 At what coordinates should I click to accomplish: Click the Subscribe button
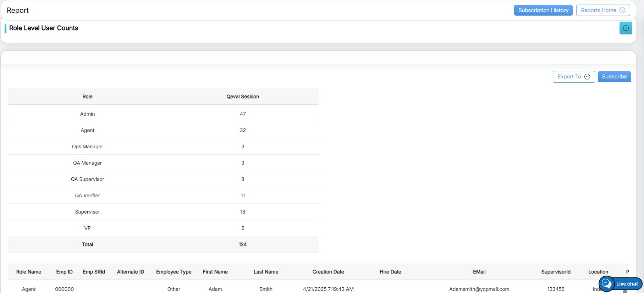[x=614, y=77]
